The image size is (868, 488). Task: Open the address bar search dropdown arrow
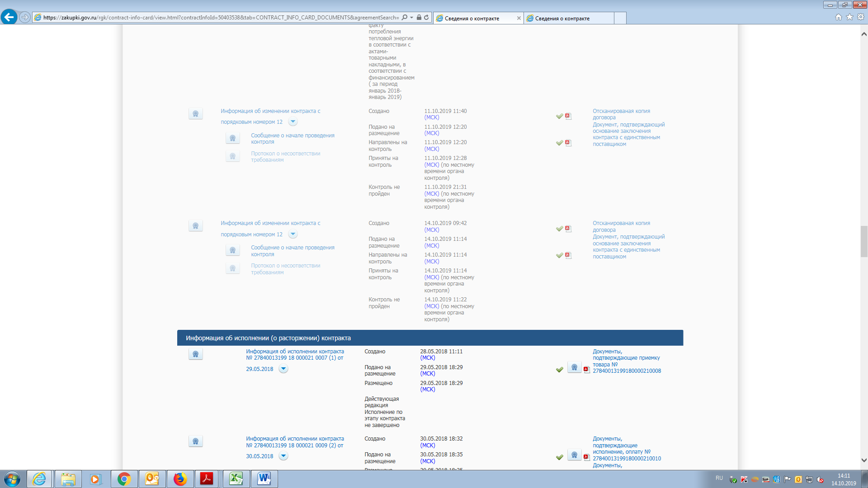pos(411,18)
